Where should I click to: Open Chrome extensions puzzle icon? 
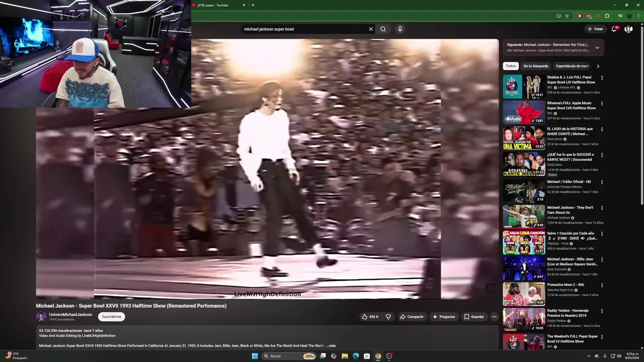[607, 16]
